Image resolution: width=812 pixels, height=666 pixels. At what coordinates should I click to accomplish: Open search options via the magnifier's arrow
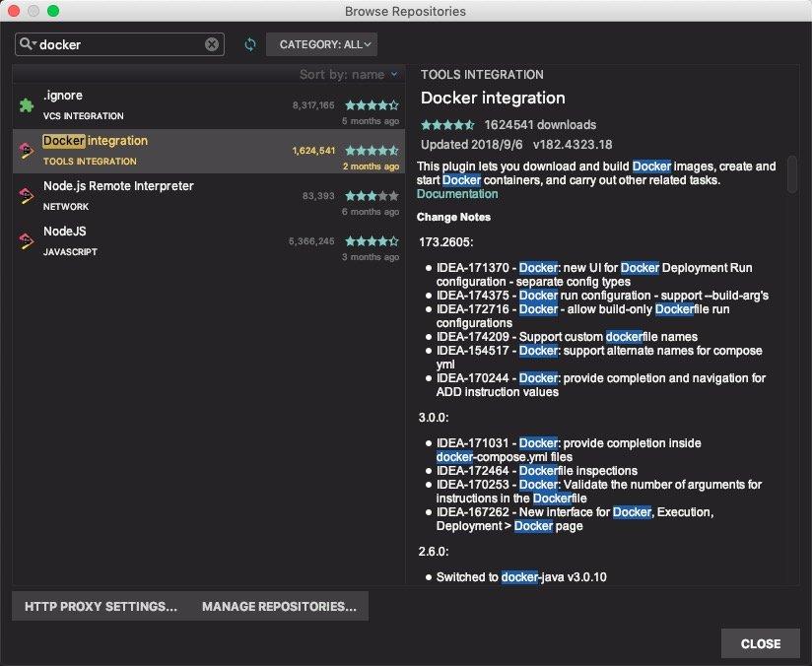coord(33,43)
